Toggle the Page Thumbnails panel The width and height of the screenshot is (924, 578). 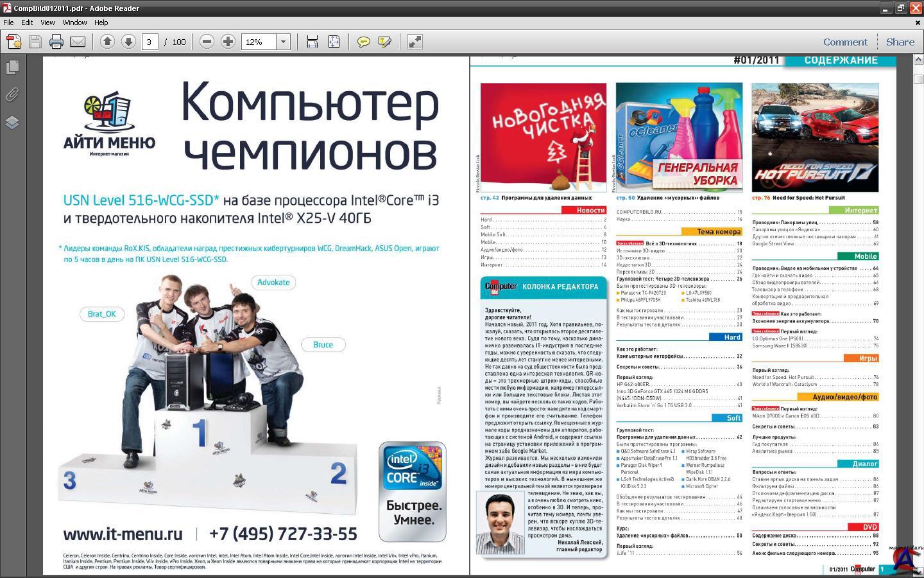12,67
